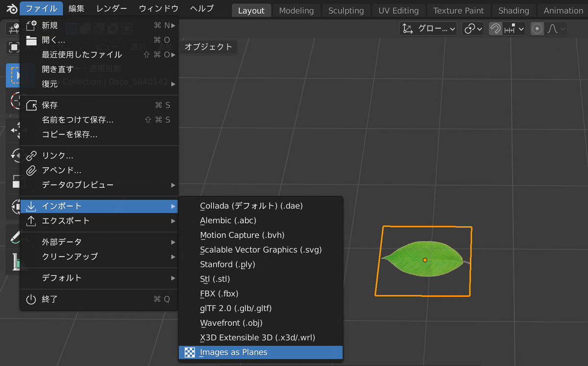Choose アペンド... menu entry
The height and width of the screenshot is (366, 588).
point(99,170)
